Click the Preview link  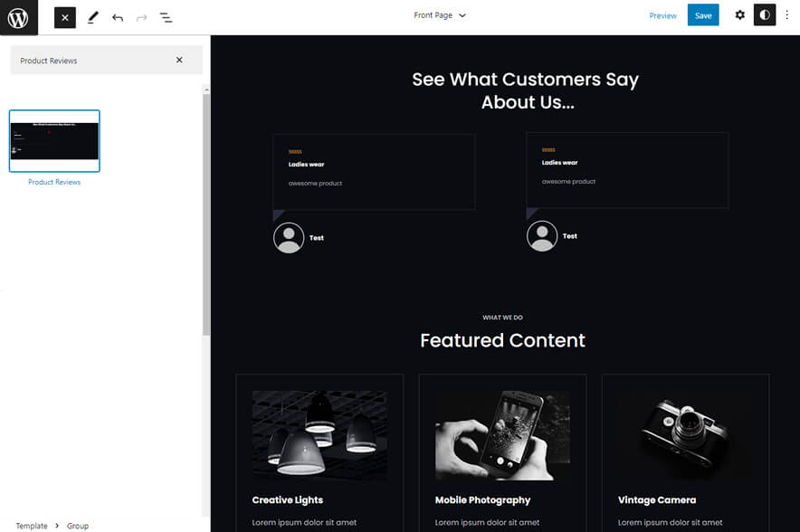tap(663, 15)
